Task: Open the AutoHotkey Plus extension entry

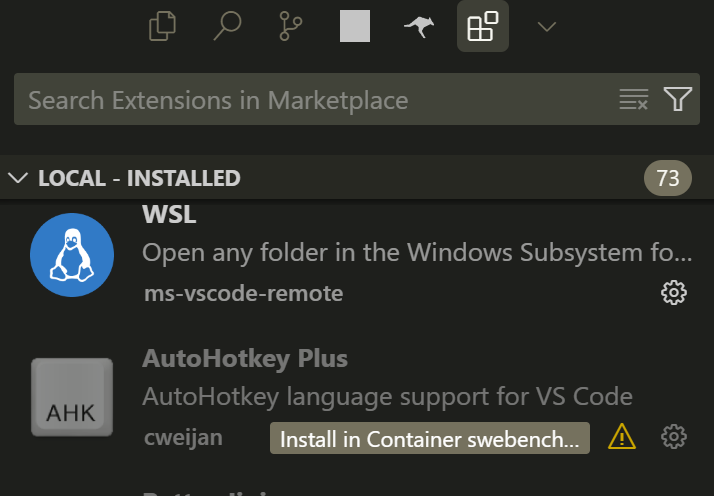Action: 245,359
